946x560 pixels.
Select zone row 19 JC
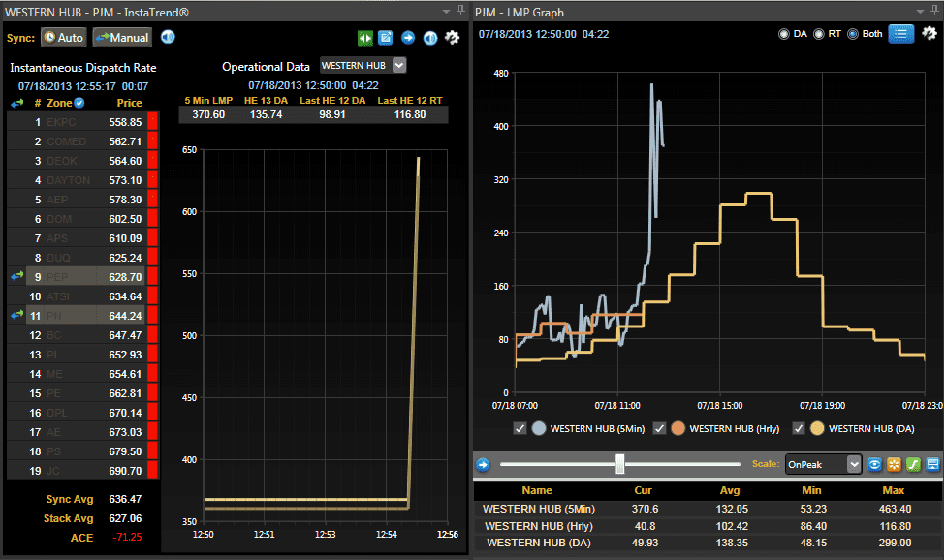point(82,471)
